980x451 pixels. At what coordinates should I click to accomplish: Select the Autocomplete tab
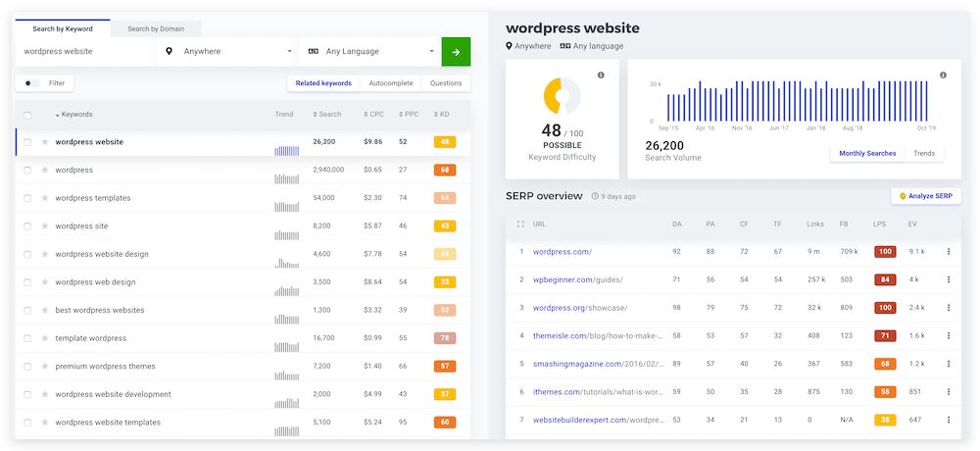click(x=391, y=83)
